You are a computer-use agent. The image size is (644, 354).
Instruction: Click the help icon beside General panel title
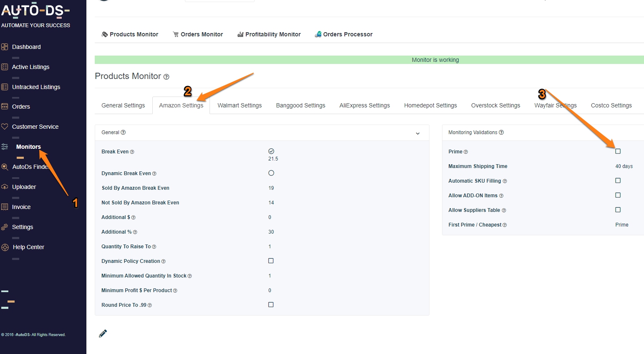click(x=123, y=132)
